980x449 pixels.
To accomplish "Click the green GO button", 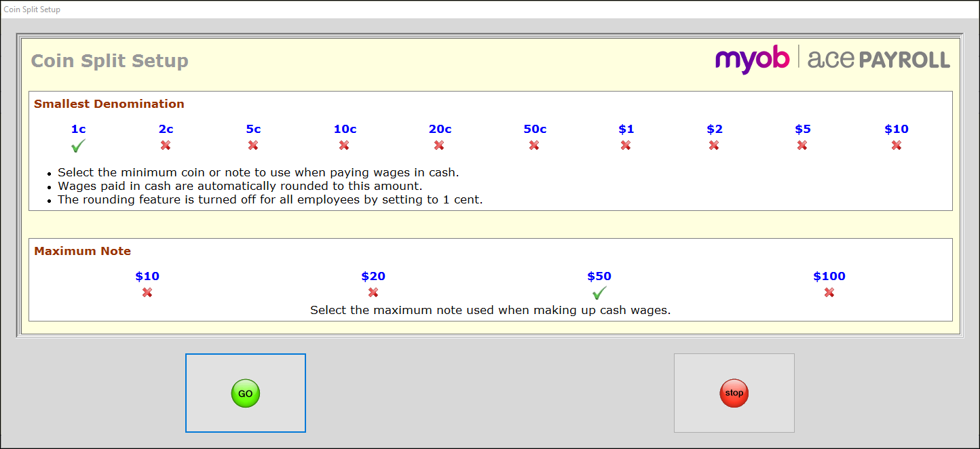I will tap(246, 393).
